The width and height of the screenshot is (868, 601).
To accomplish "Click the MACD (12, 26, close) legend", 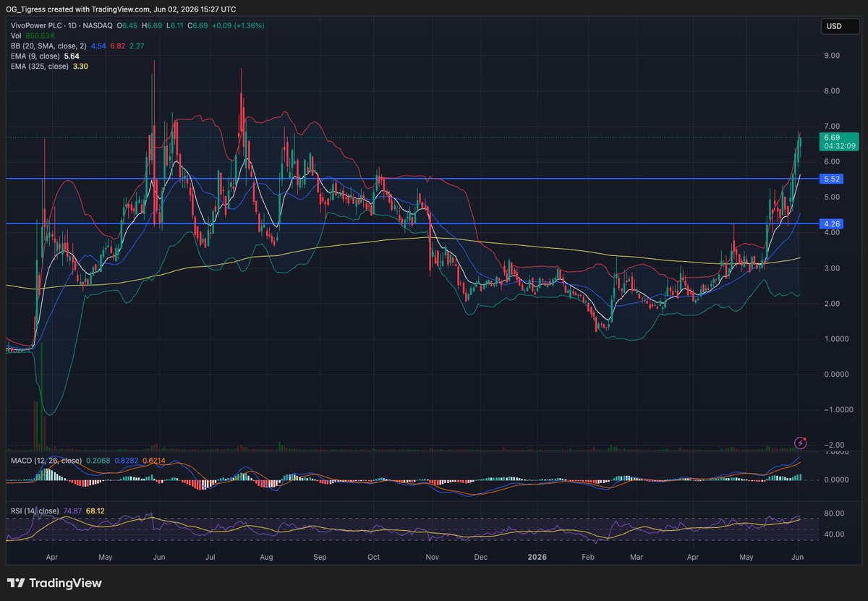I will point(45,460).
